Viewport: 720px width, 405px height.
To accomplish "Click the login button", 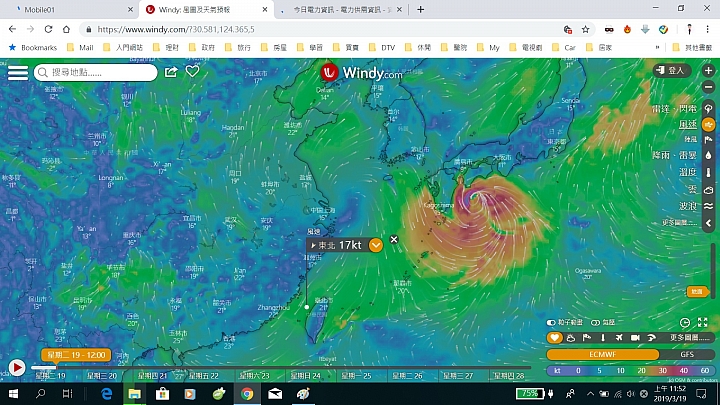I will (672, 70).
